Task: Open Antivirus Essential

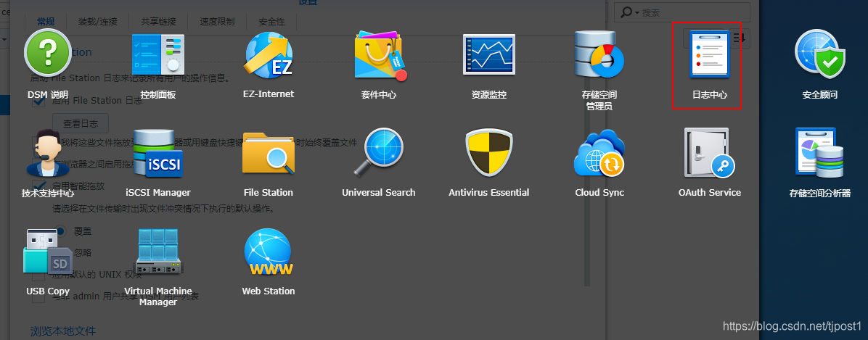Action: coord(489,153)
